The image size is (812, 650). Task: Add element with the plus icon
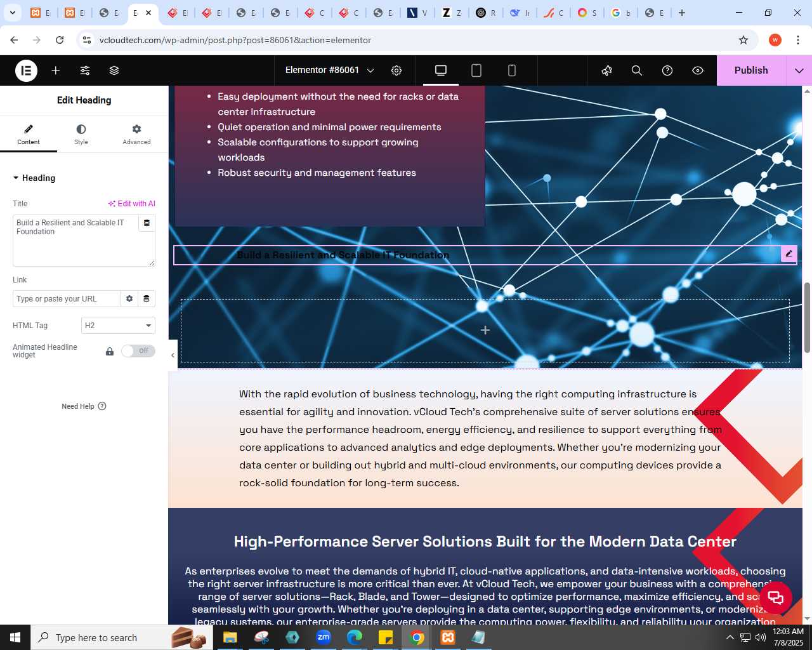(56, 70)
